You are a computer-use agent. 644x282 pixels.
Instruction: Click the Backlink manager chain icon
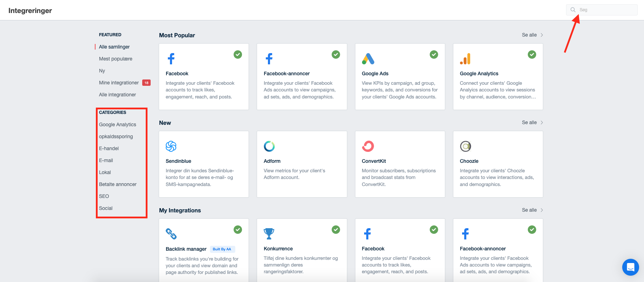click(171, 234)
